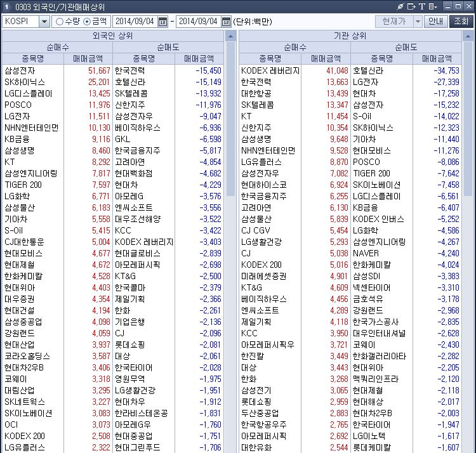Viewport: 476px width, 453px height.
Task: Select CJ CGV in institution net-buy list
Action: click(x=256, y=230)
